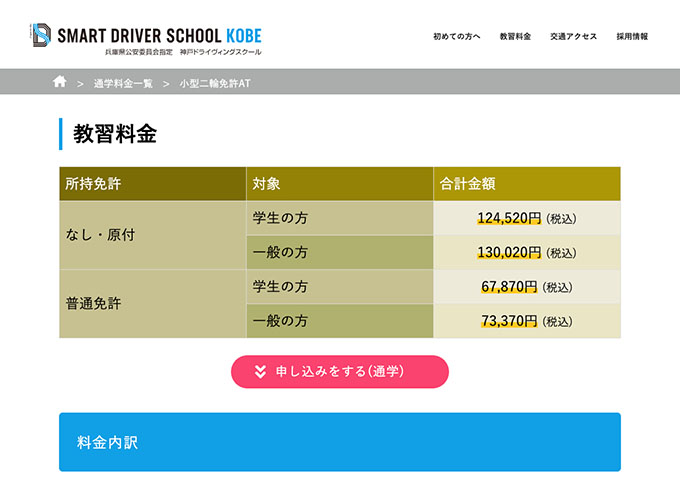
Task: Select 教習料金 in the top navigation
Action: click(x=515, y=36)
